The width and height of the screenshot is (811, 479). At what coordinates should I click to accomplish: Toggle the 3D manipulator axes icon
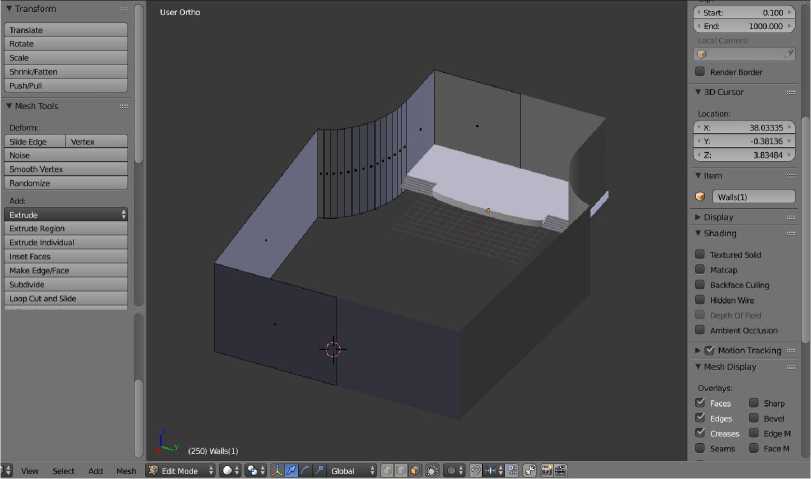point(277,470)
